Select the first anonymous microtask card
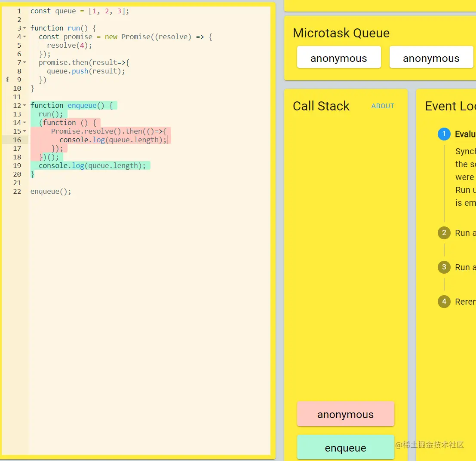This screenshot has width=476, height=461. pyautogui.click(x=339, y=57)
